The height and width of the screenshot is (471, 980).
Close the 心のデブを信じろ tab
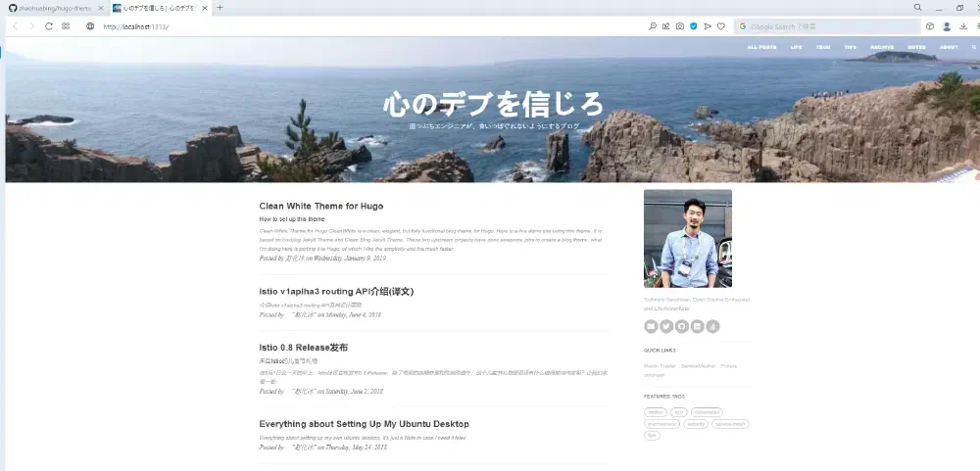205,8
